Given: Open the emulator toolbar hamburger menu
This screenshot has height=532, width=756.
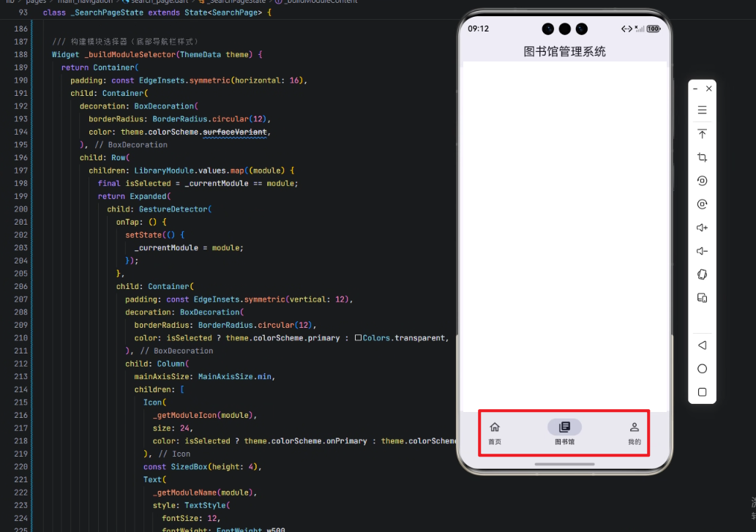Looking at the screenshot, I should 702,110.
